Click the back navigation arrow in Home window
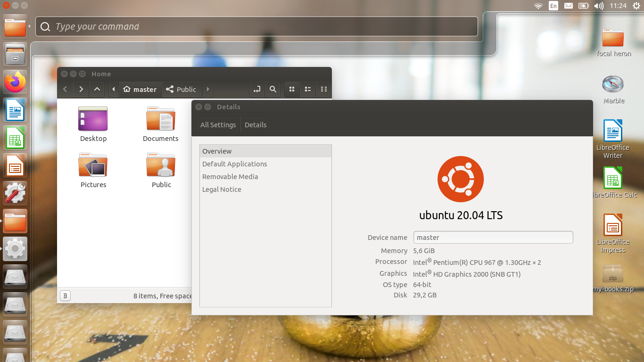 65,89
